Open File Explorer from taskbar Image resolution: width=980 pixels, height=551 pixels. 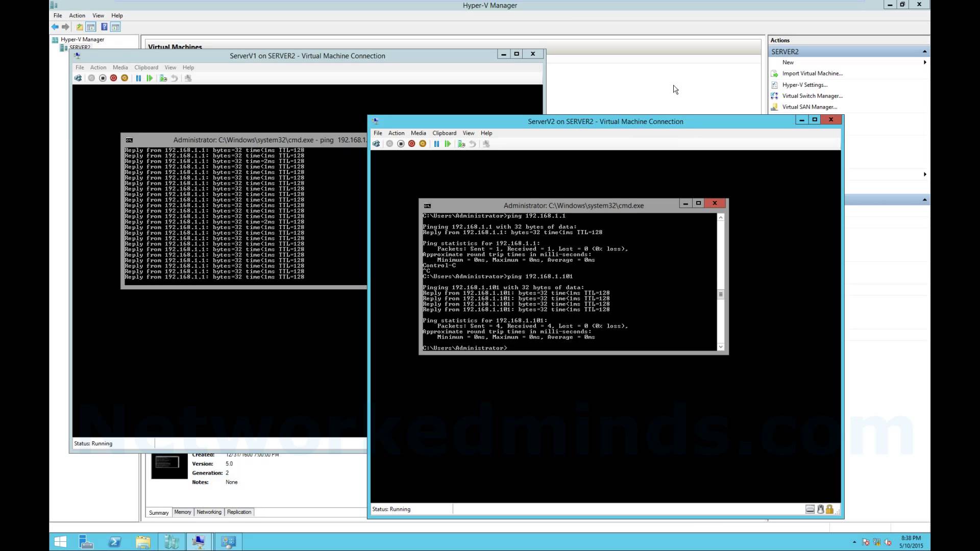pyautogui.click(x=143, y=542)
